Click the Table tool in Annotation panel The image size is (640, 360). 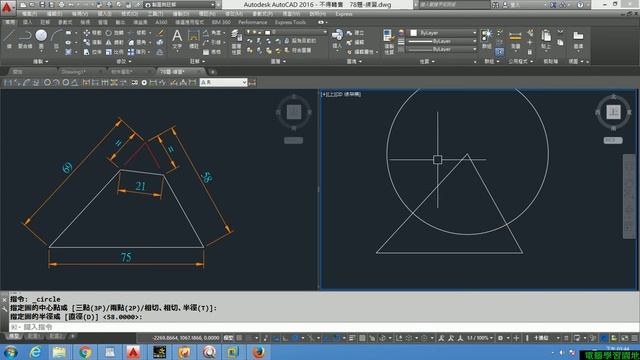(212, 52)
